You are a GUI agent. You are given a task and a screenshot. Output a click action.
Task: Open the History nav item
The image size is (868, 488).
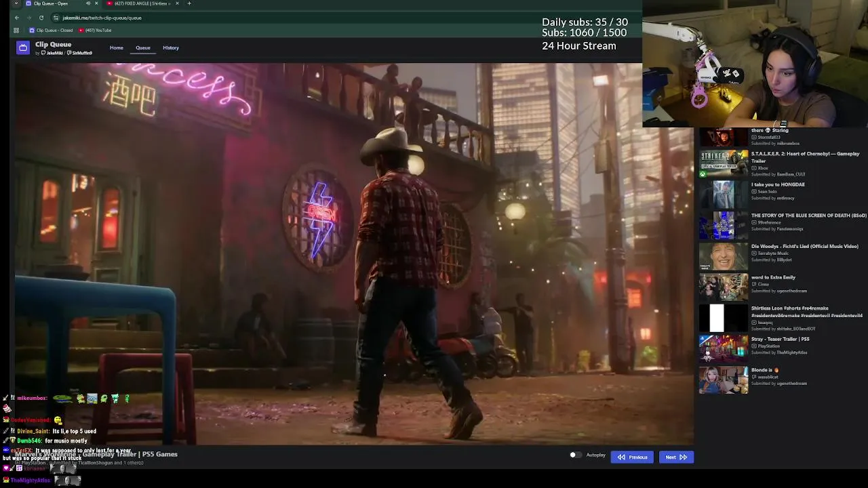click(171, 47)
